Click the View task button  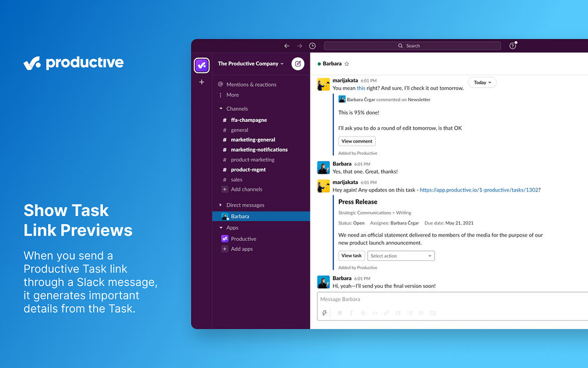[x=352, y=256]
